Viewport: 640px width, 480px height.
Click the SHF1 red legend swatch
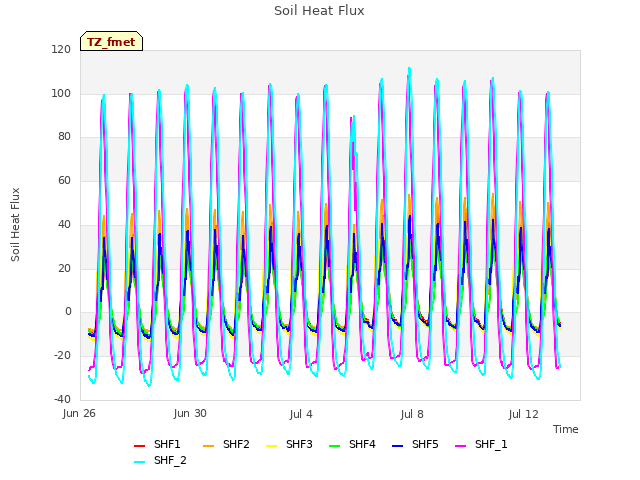(139, 446)
